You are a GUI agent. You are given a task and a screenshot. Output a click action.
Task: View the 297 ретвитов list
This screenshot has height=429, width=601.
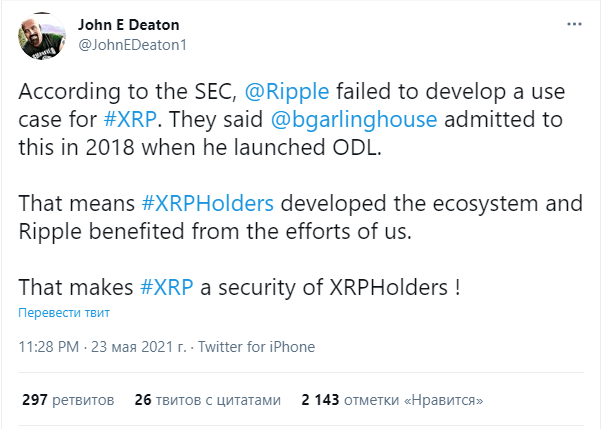(x=68, y=400)
